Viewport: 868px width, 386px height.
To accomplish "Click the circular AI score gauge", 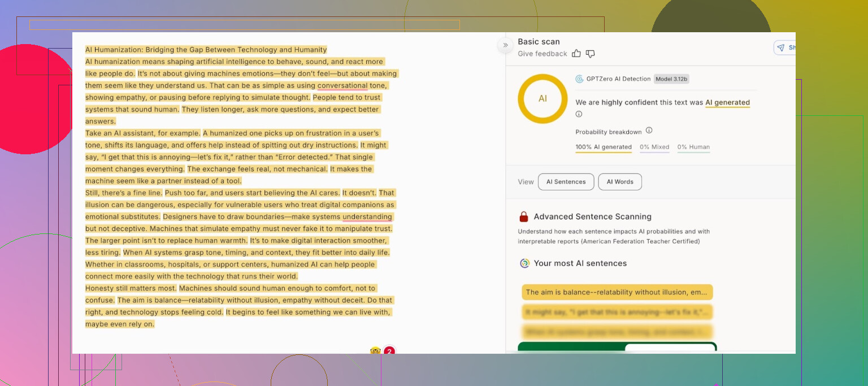I will coord(542,98).
